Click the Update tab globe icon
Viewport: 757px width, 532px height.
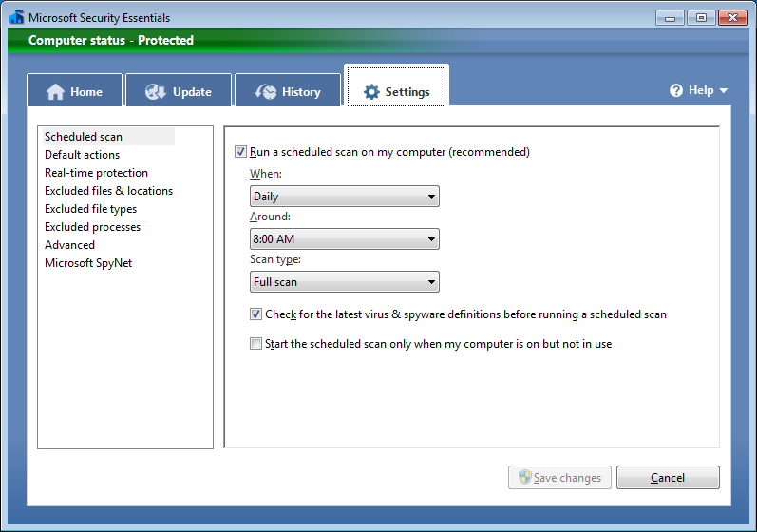(x=156, y=92)
